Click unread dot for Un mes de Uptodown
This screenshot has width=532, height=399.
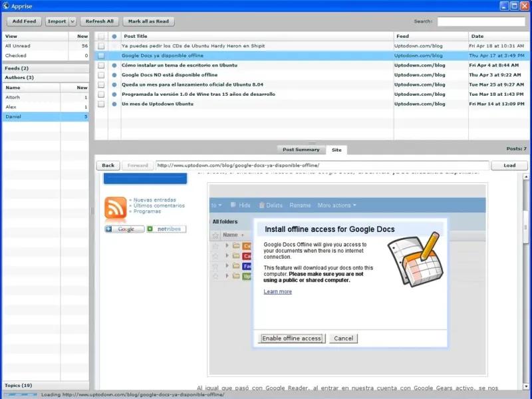tap(114, 104)
